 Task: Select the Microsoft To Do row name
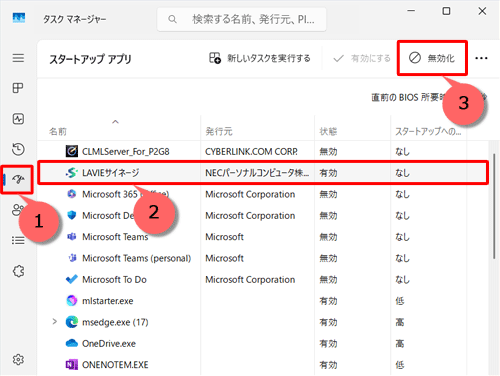tap(114, 279)
